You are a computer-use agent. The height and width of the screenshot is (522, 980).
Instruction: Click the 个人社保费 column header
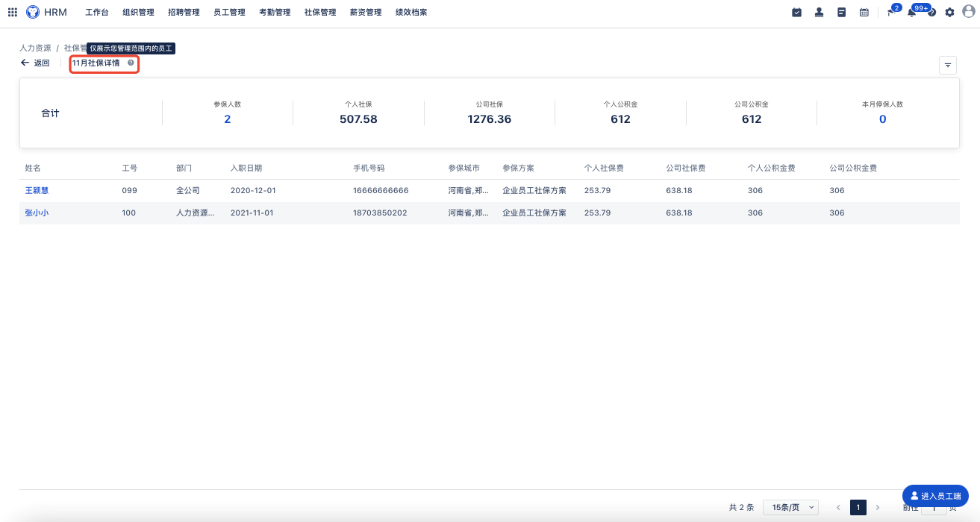604,168
